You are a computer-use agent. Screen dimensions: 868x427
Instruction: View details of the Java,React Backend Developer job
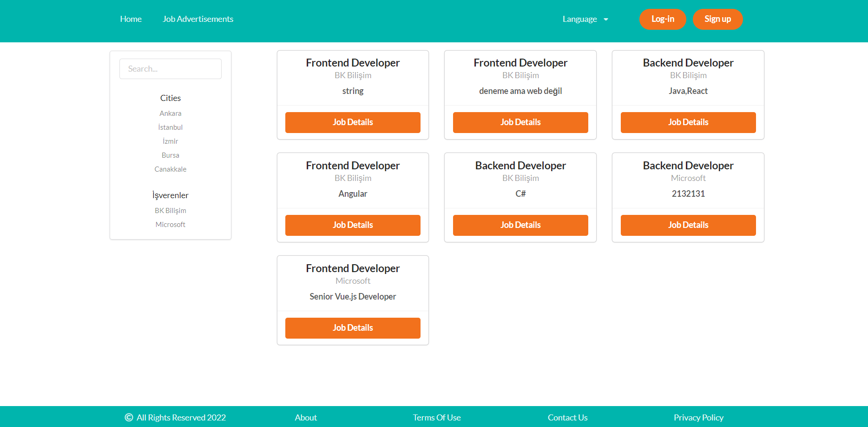[x=688, y=122]
